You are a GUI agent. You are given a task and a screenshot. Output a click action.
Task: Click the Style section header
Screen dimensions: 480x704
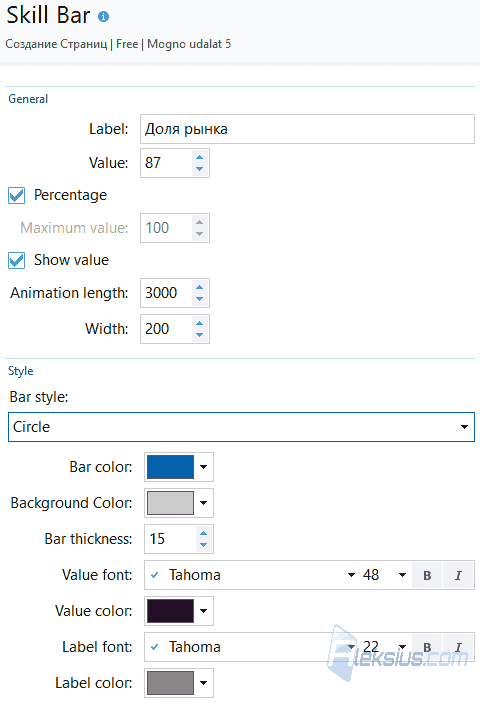point(21,371)
